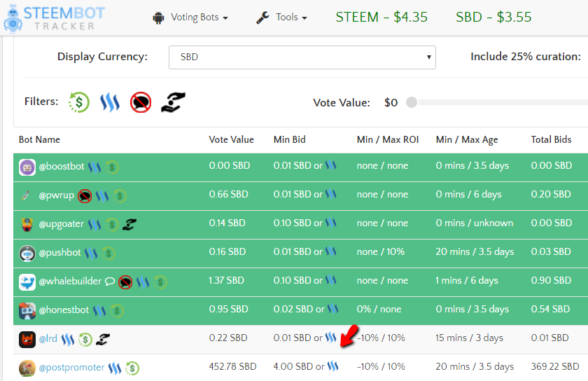Screen dimensions: 588x381
Task: Click the Steem icon next to @whalebuilder
Action: 143,282
